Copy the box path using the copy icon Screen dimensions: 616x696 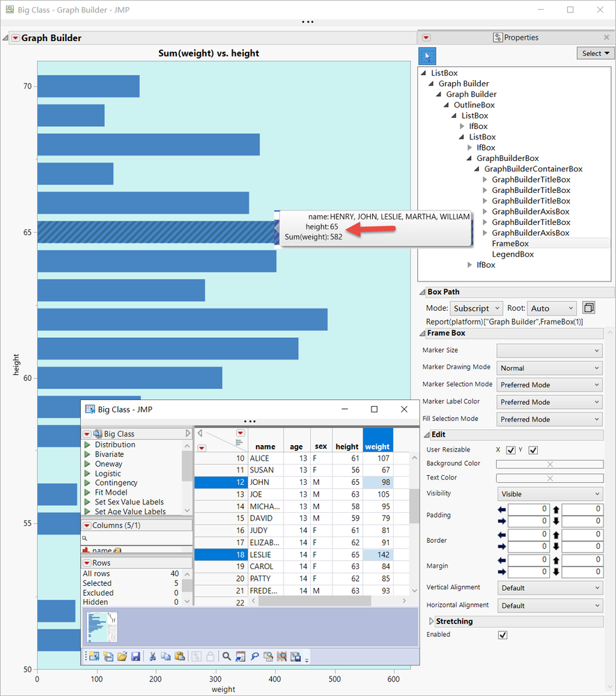point(589,308)
